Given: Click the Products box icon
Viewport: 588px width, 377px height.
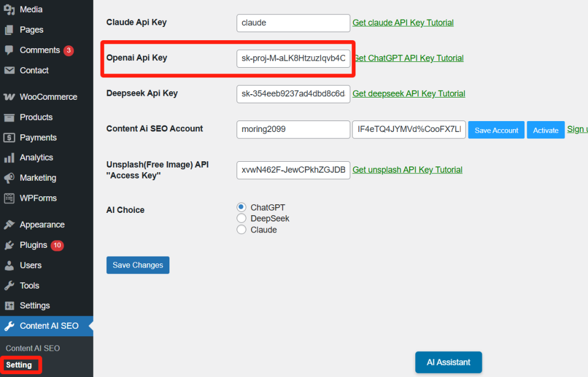Looking at the screenshot, I should pyautogui.click(x=9, y=117).
